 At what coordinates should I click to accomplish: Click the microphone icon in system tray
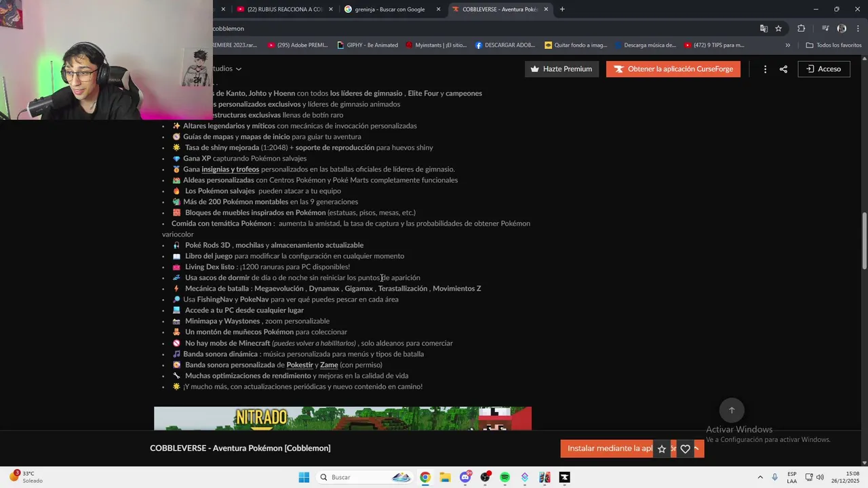pos(774,477)
